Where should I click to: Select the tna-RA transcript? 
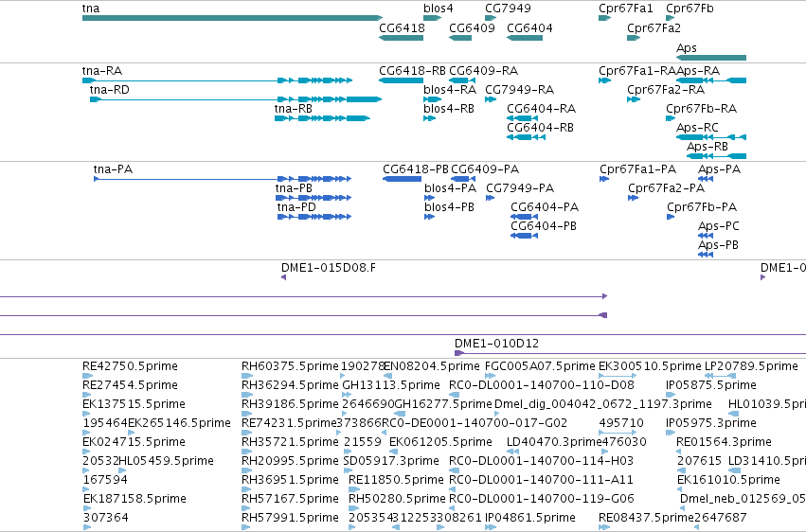(218, 80)
